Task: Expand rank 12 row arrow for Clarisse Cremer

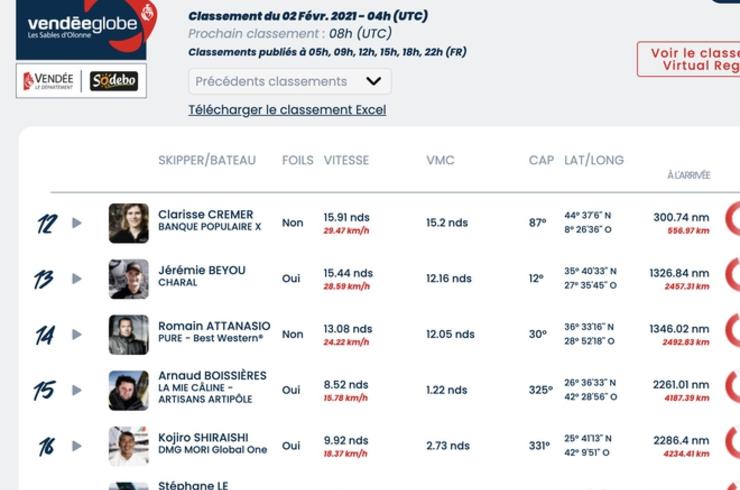Action: 77,223
